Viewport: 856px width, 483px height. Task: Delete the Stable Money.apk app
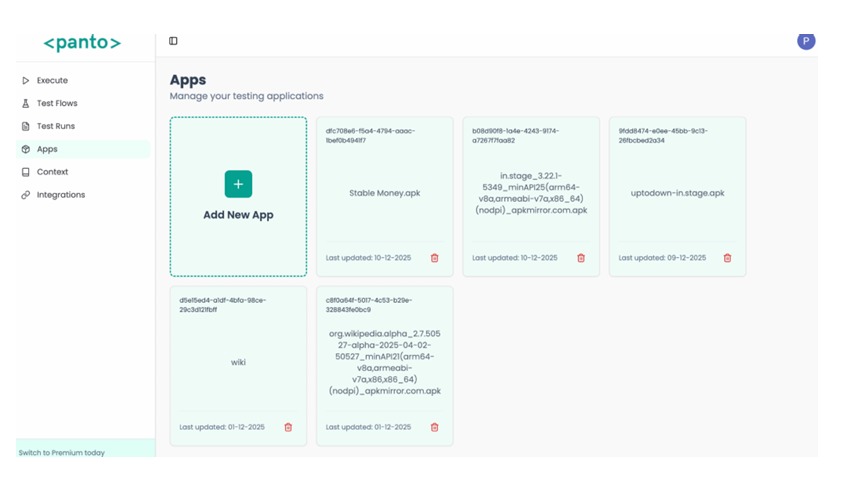[x=434, y=258]
